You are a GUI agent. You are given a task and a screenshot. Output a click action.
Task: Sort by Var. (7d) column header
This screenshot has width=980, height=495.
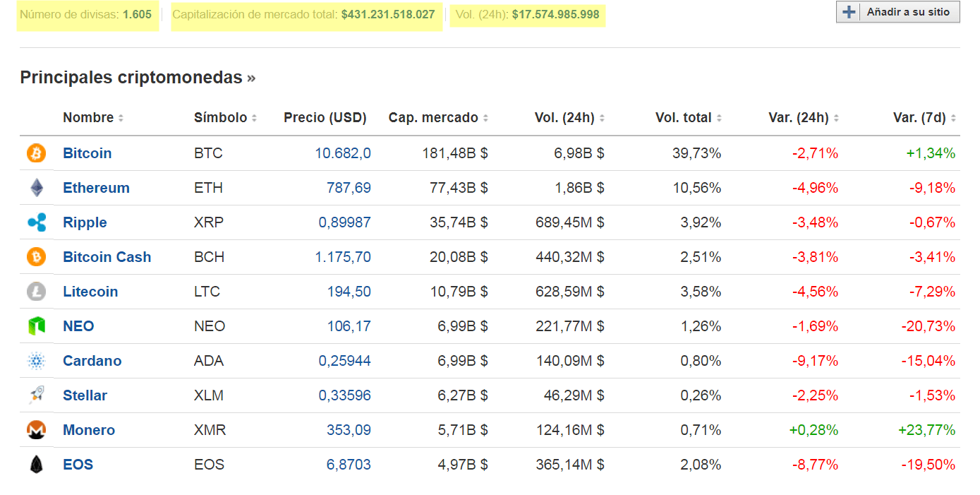tap(919, 118)
